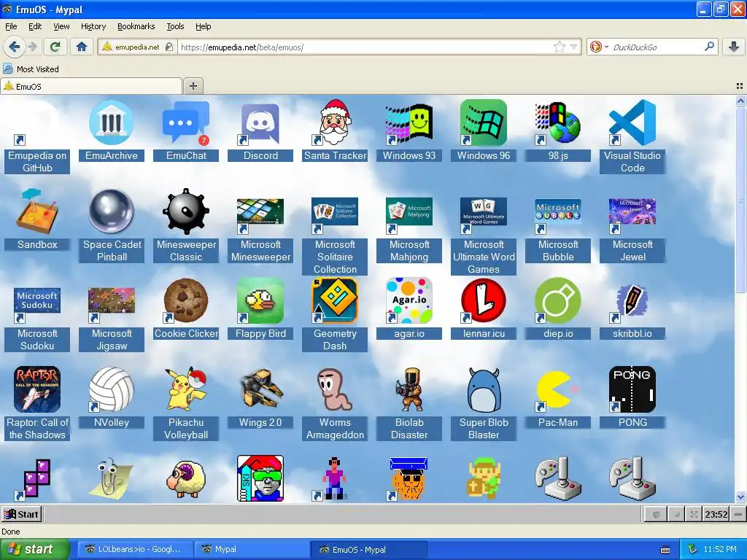Screen dimensions: 747x560
Task: Launch the diep.io green icon
Action: (558, 301)
